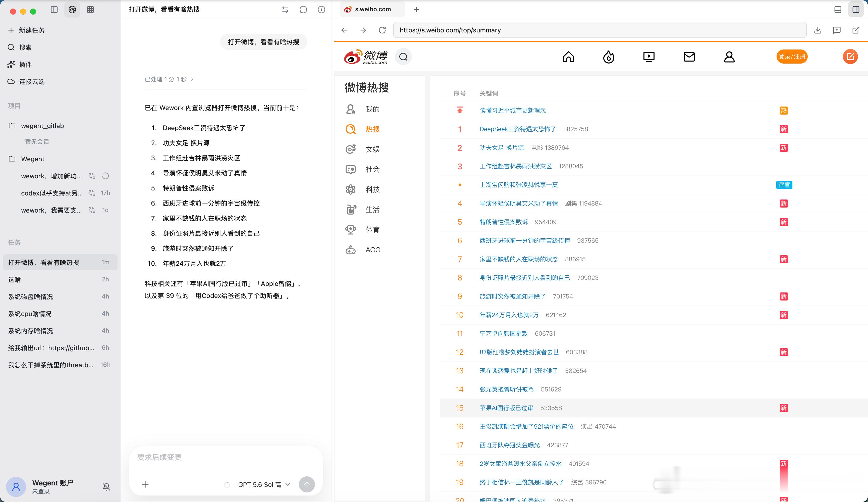Open the link 苹果AI国行版已过审
The width and height of the screenshot is (868, 502).
click(x=506, y=408)
